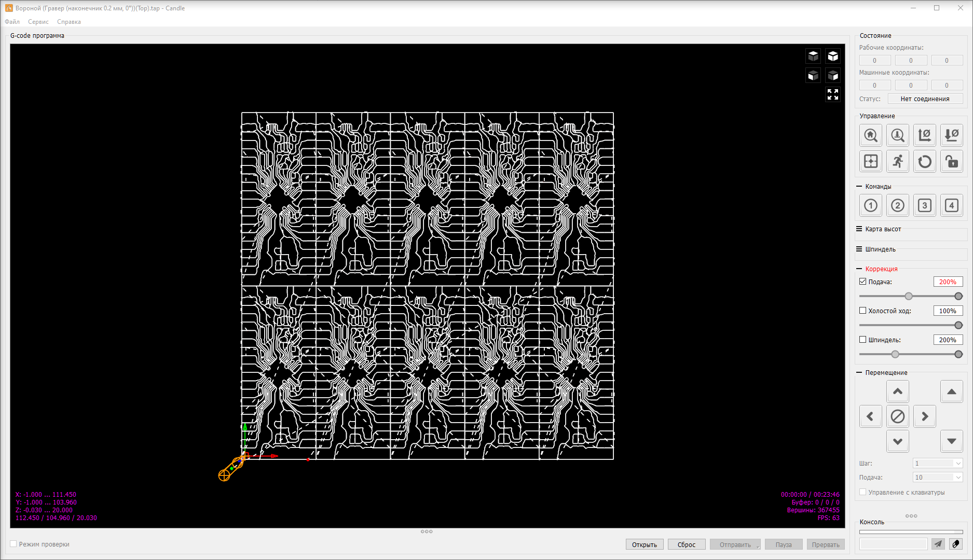Image resolution: width=973 pixels, height=560 pixels.
Task: Open the Справка menu
Action: (69, 22)
